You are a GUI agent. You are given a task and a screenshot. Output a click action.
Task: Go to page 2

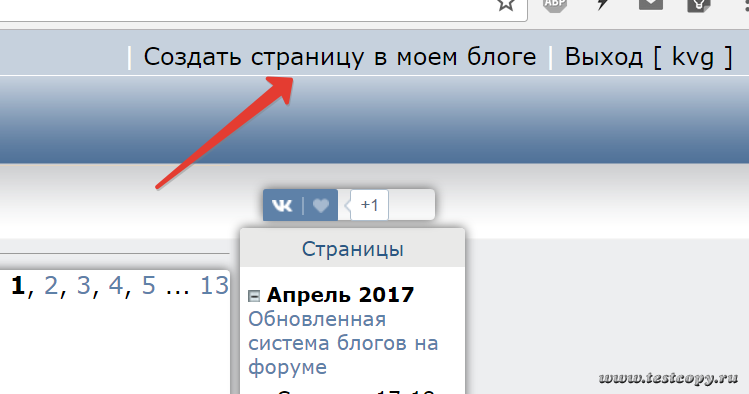51,286
